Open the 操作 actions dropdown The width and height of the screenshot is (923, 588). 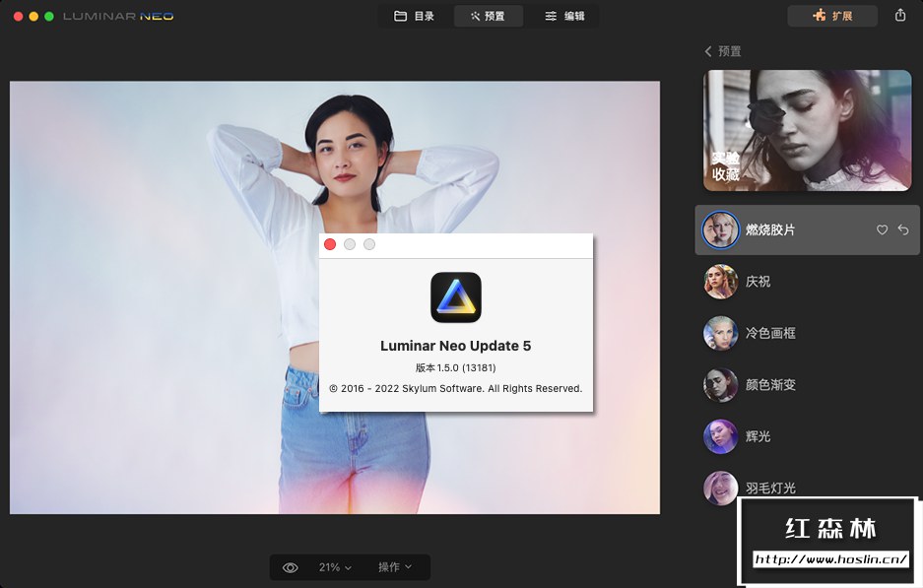point(394,567)
